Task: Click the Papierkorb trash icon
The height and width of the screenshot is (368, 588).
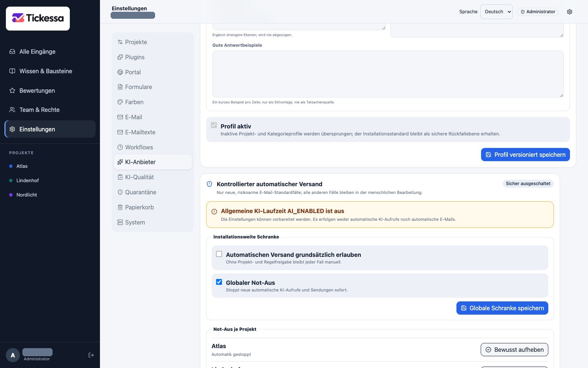Action: point(120,207)
